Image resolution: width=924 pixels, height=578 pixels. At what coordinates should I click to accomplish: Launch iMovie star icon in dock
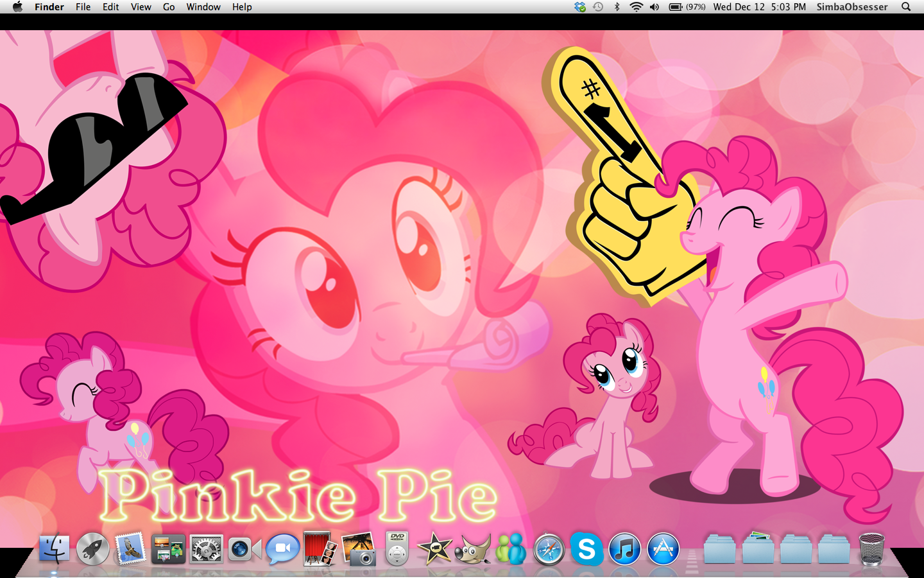[434, 550]
